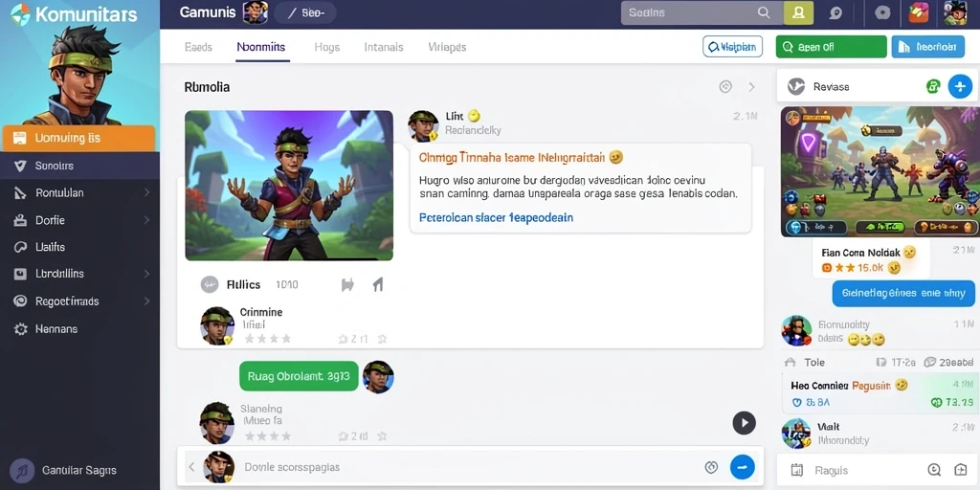Click the first flag icon beside Rtllics 1010
Image resolution: width=980 pixels, height=490 pixels.
[x=347, y=285]
